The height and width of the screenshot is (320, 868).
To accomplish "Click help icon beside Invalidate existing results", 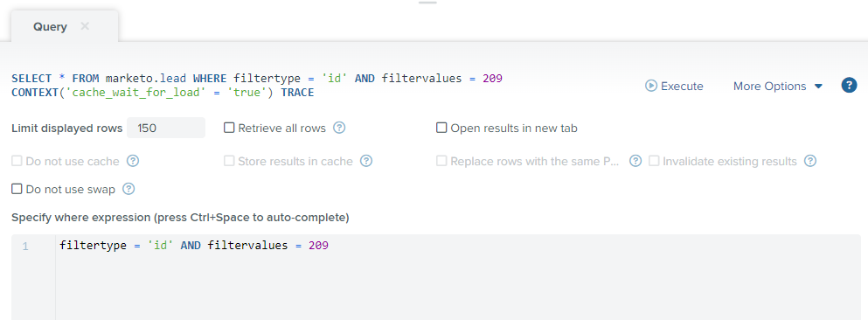I will [x=810, y=161].
